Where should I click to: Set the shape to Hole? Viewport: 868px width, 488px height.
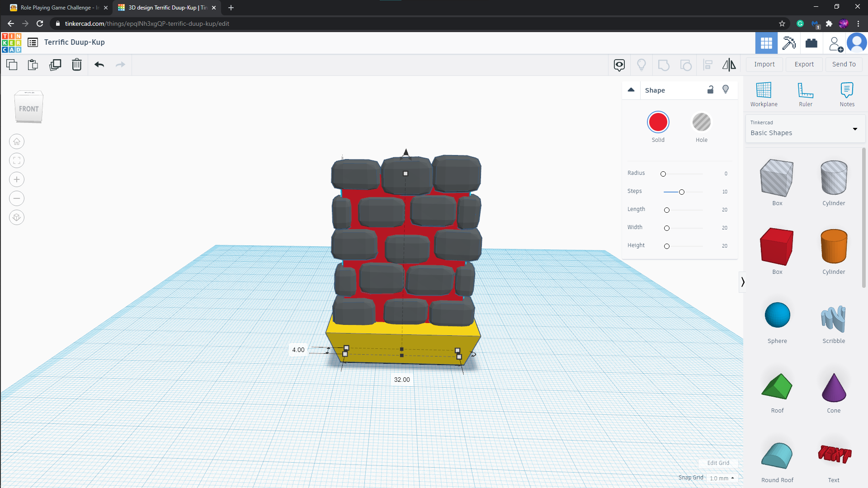(702, 122)
